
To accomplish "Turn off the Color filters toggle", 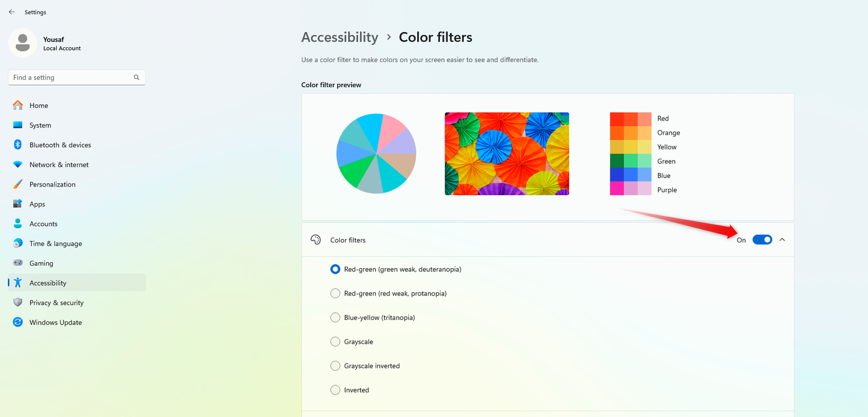I will [762, 239].
